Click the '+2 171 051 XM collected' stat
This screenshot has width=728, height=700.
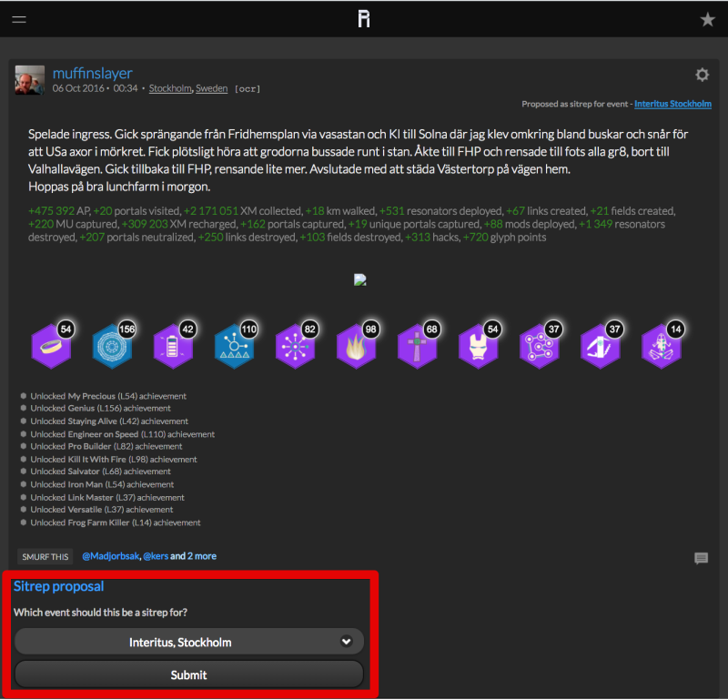242,211
